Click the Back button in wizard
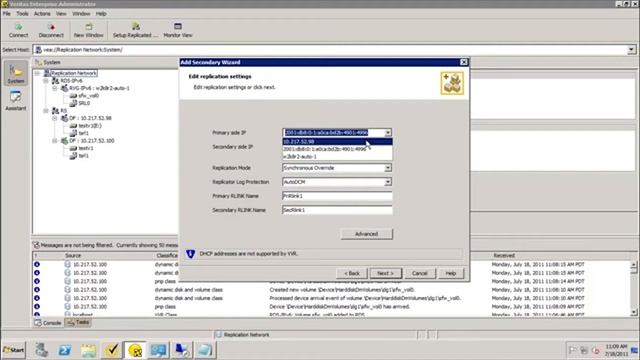This screenshot has width=640, height=360. point(352,273)
